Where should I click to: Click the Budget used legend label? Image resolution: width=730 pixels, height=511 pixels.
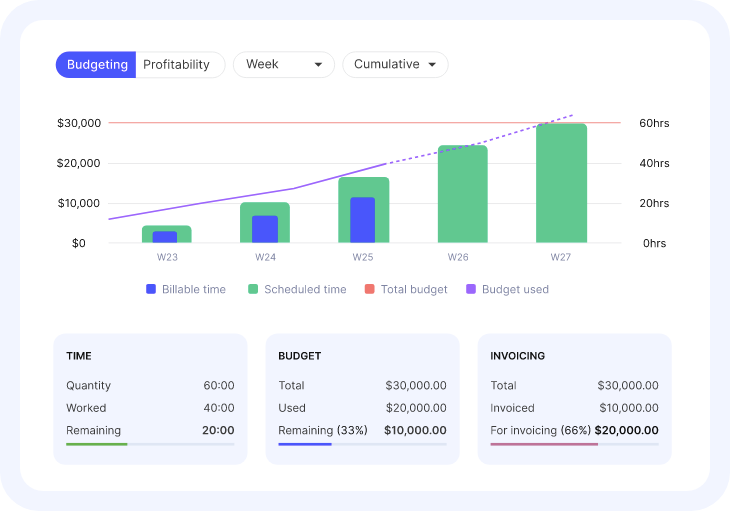point(515,289)
